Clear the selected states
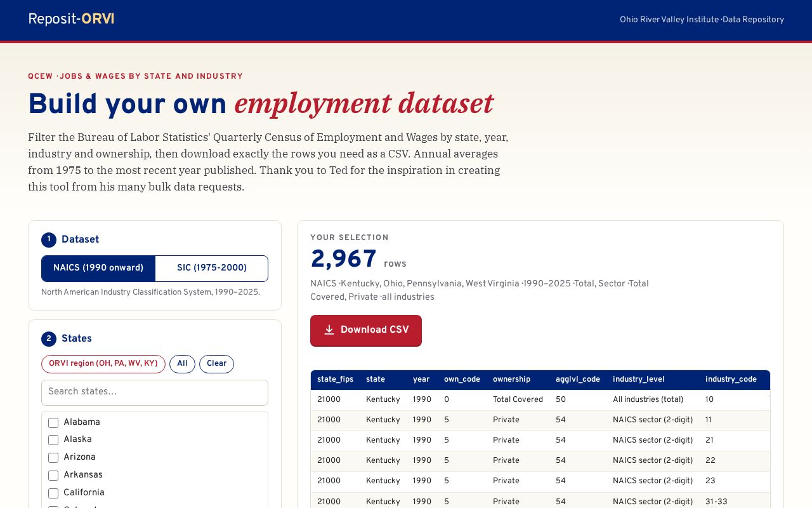Image resolution: width=812 pixels, height=508 pixels. coord(216,364)
